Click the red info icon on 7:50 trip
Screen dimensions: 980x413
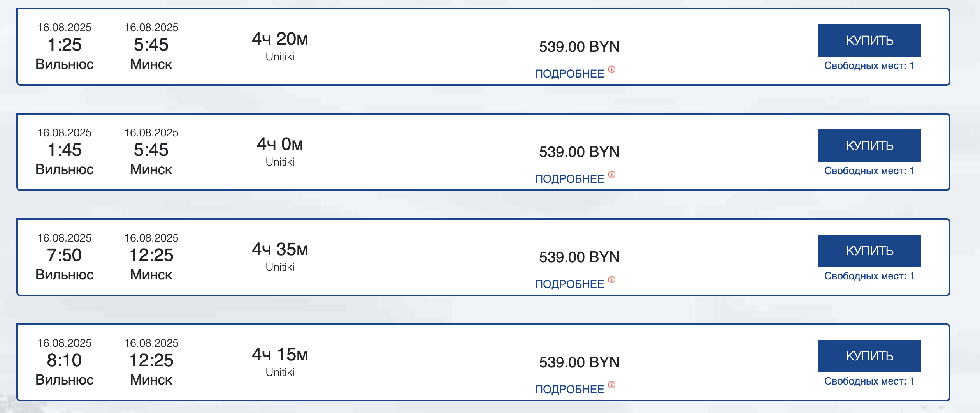612,280
